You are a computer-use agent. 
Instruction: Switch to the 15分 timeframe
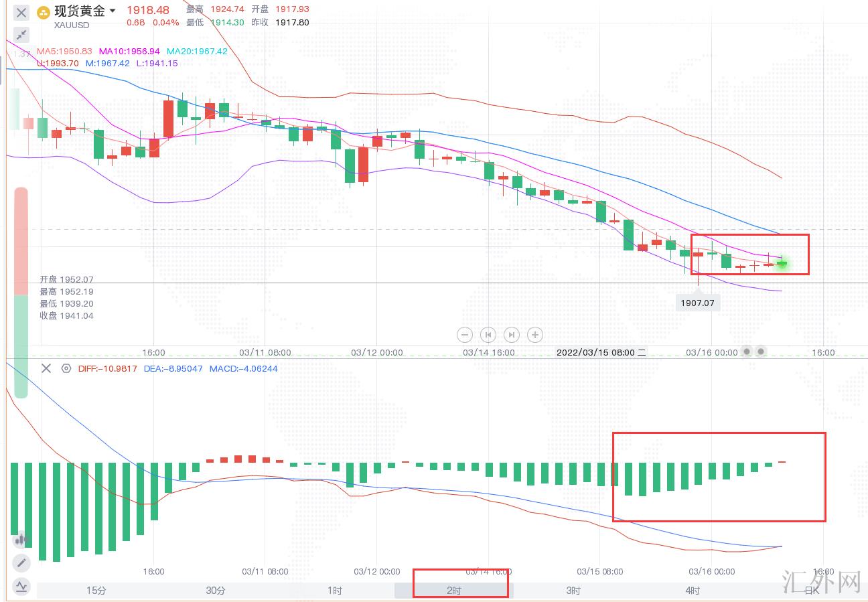(96, 590)
